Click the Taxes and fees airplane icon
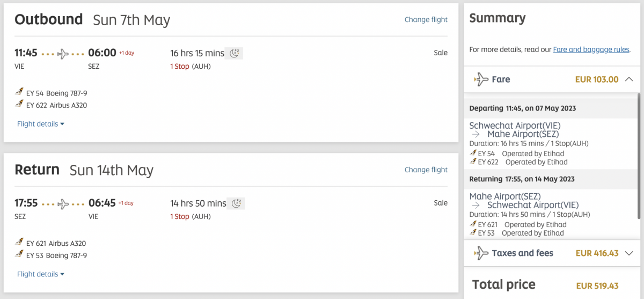The height and width of the screenshot is (299, 644). pos(481,253)
